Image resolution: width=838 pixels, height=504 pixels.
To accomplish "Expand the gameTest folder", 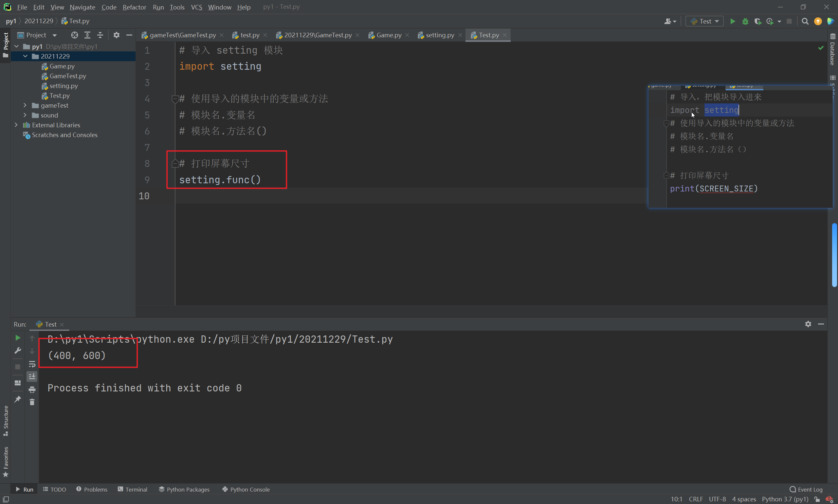I will (x=25, y=105).
